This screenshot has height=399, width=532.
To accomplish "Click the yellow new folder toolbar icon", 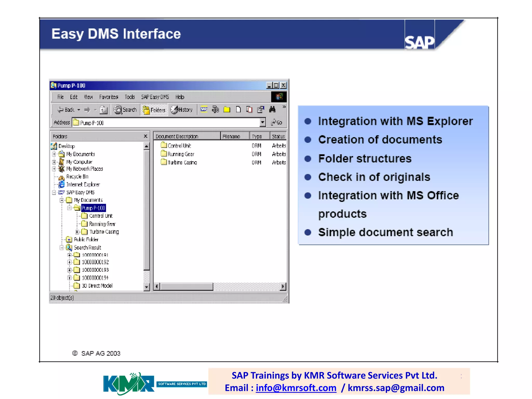I will (x=227, y=110).
